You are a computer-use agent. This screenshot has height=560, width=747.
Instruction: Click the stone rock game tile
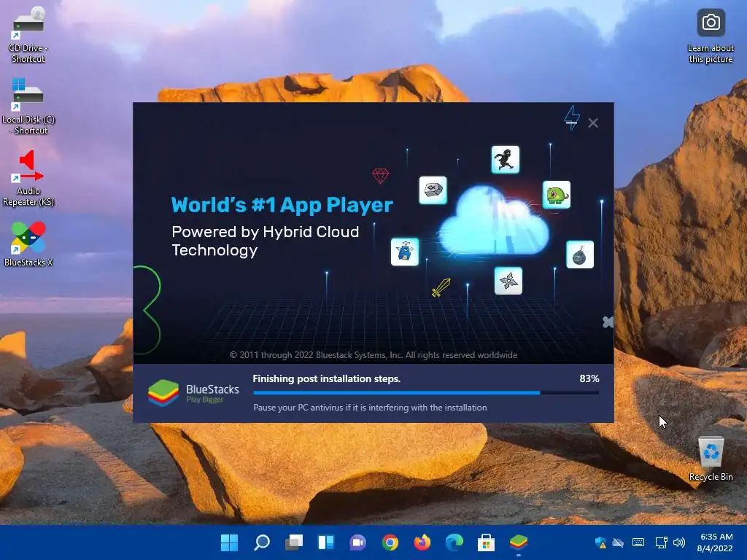pyautogui.click(x=433, y=190)
